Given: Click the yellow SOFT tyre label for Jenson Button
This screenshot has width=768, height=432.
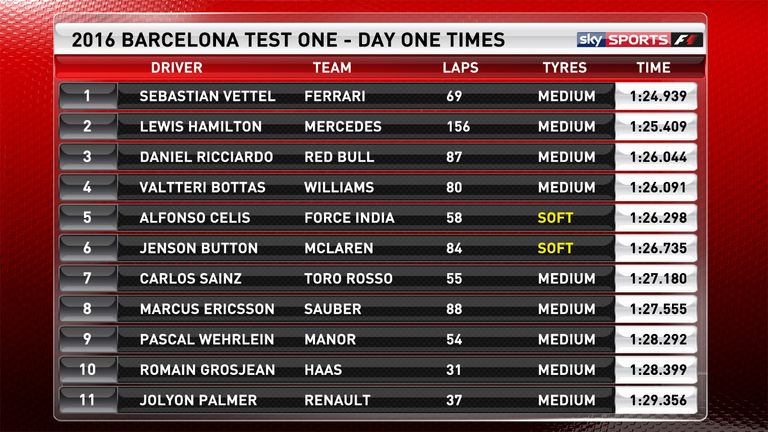Looking at the screenshot, I should coord(555,248).
